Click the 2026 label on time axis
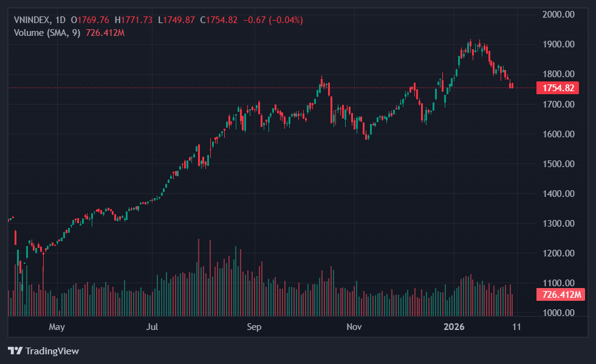The image size is (596, 364). 454,328
